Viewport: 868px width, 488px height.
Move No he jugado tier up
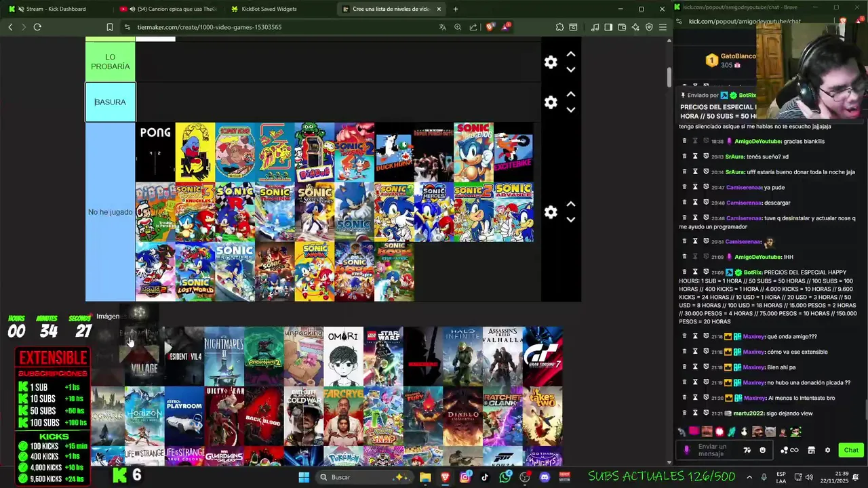pyautogui.click(x=571, y=204)
